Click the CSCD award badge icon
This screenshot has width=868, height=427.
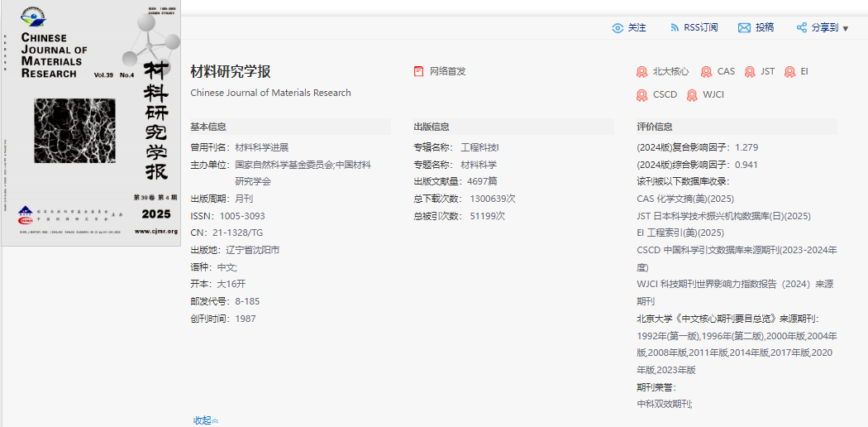point(641,95)
